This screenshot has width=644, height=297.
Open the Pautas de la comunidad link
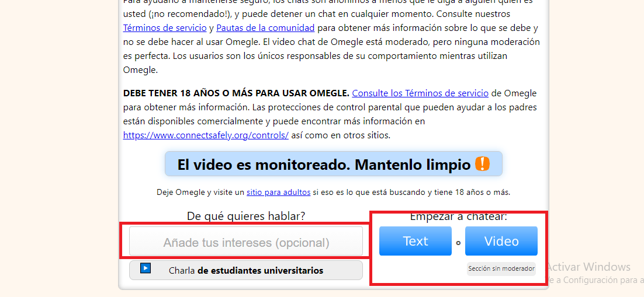tap(265, 28)
